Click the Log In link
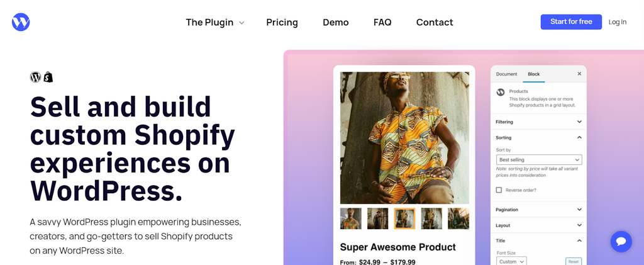644x265 pixels. (x=617, y=22)
